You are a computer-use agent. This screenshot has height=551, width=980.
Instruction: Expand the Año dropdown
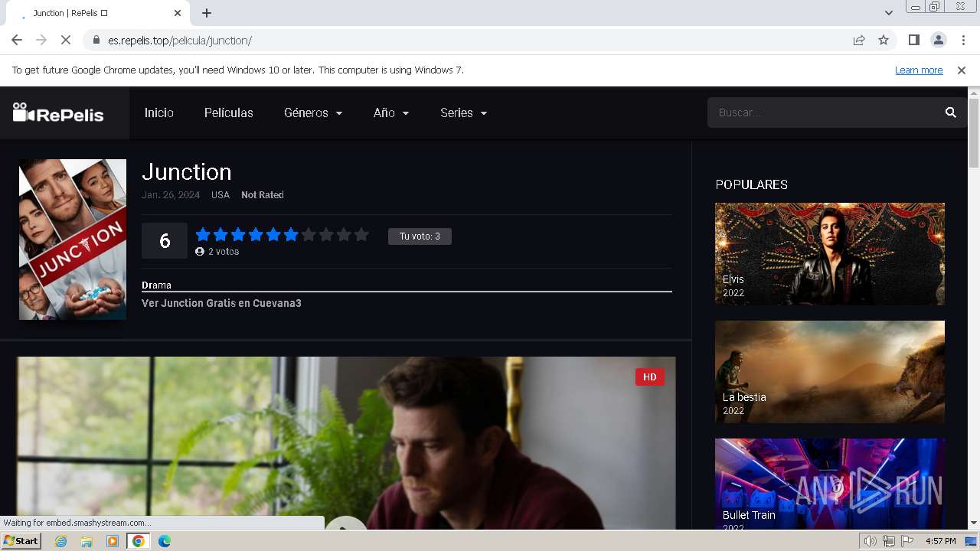click(391, 112)
